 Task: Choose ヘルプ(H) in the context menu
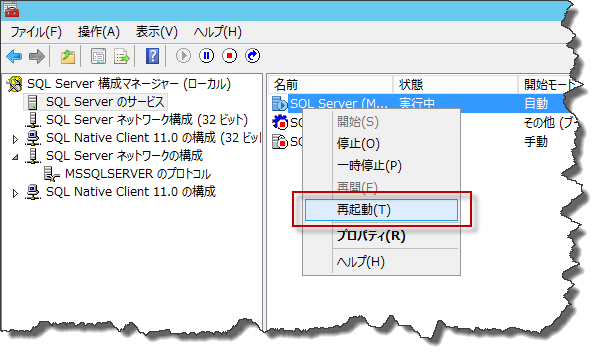381,262
